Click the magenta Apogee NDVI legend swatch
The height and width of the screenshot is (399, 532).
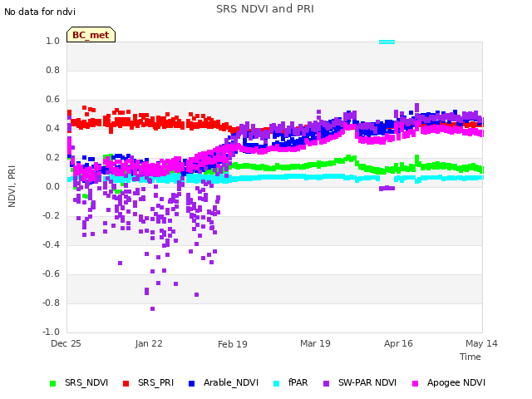[x=415, y=383]
